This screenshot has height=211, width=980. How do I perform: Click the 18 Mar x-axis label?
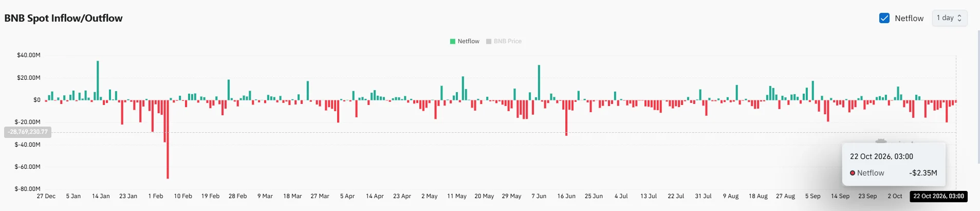pos(292,196)
